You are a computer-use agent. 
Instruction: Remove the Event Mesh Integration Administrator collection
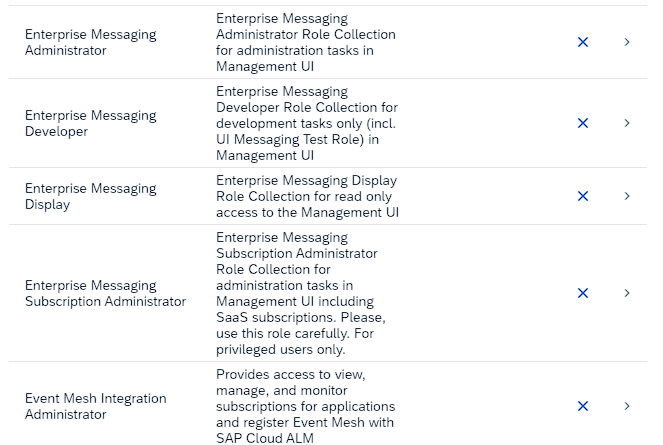point(583,406)
